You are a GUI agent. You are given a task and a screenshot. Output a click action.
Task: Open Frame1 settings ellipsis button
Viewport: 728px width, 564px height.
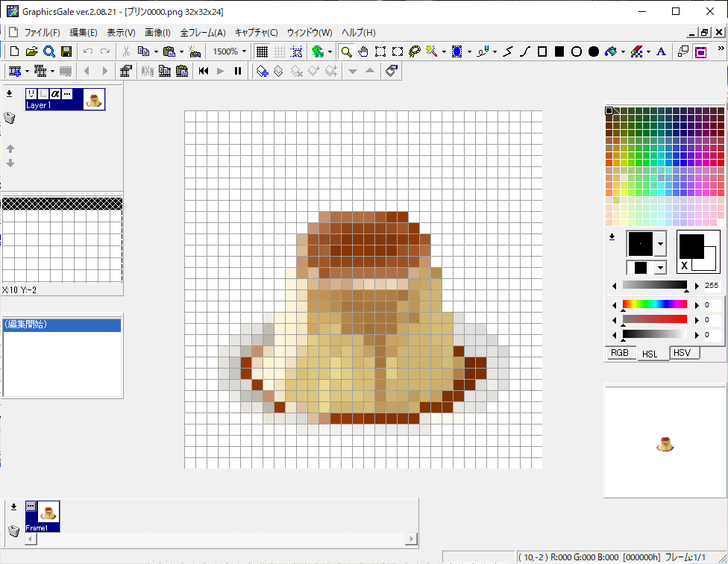tap(31, 506)
